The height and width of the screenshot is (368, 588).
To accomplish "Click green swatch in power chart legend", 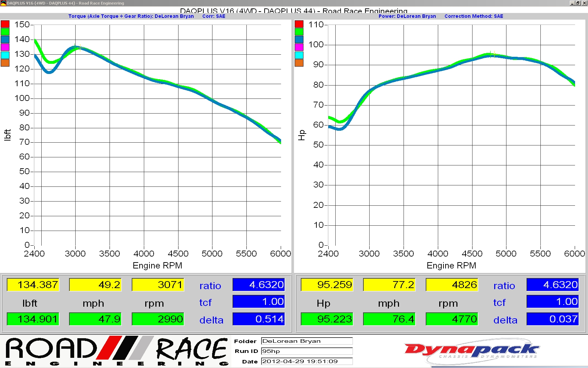I will (x=299, y=32).
